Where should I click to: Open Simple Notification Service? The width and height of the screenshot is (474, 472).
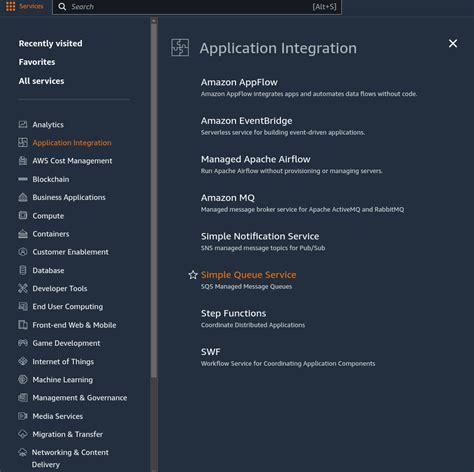click(x=260, y=236)
